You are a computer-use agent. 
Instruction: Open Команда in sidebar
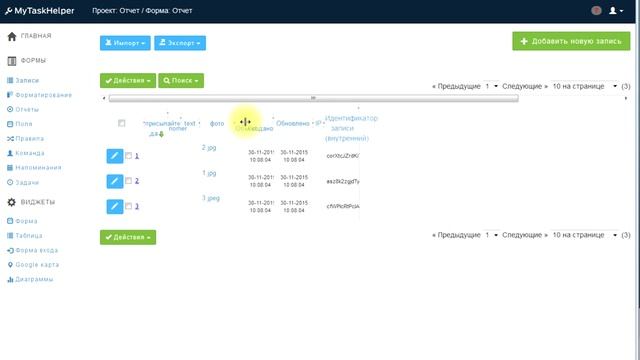[x=30, y=153]
